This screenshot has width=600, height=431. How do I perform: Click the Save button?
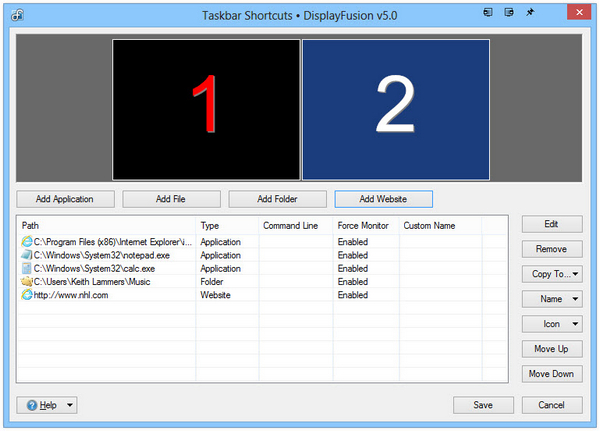click(483, 405)
